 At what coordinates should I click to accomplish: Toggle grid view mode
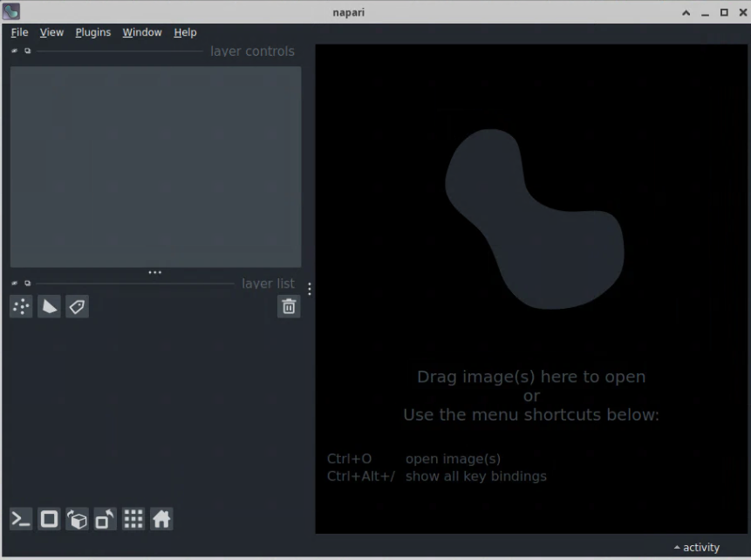tap(133, 520)
